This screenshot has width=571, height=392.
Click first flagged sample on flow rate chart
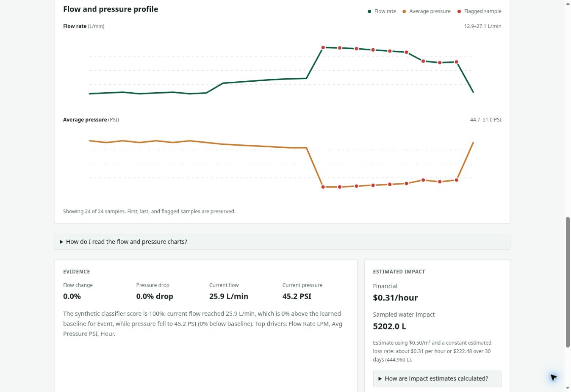[323, 47]
